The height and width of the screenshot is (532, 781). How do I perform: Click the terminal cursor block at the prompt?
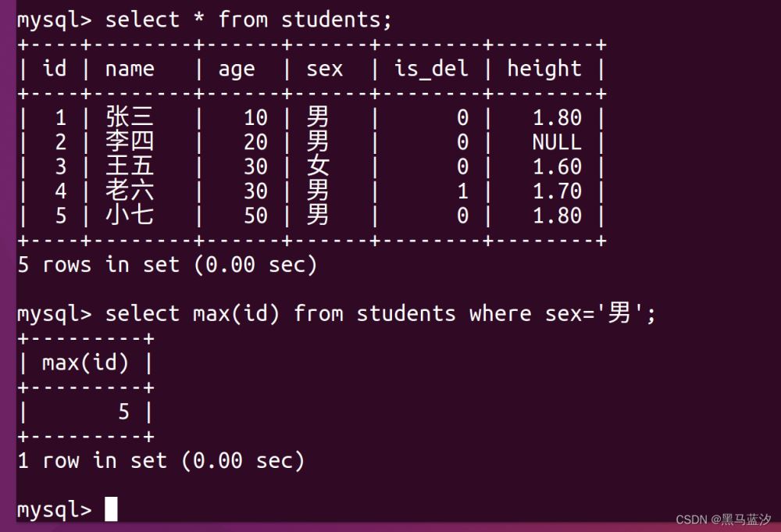click(x=111, y=509)
